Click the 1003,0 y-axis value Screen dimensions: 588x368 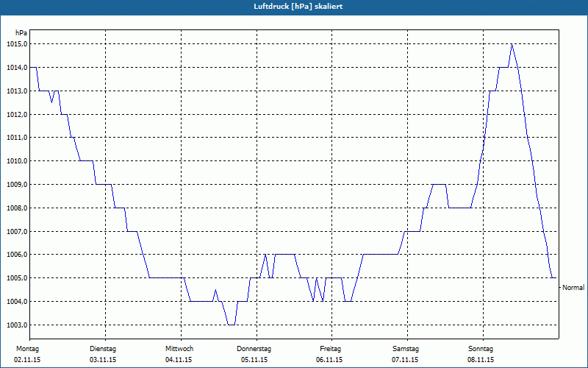[x=17, y=325]
